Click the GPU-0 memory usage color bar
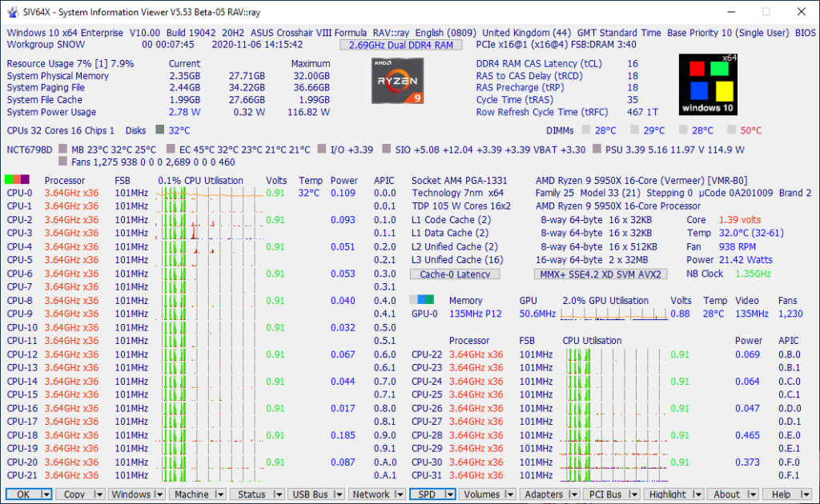Image resolution: width=820 pixels, height=504 pixels. (x=422, y=300)
